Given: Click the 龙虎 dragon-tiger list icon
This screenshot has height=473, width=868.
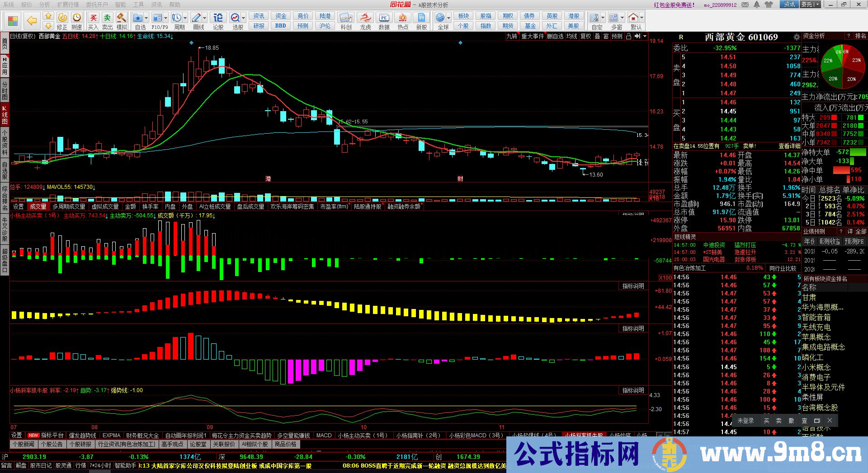Looking at the screenshot, I should tap(365, 17).
